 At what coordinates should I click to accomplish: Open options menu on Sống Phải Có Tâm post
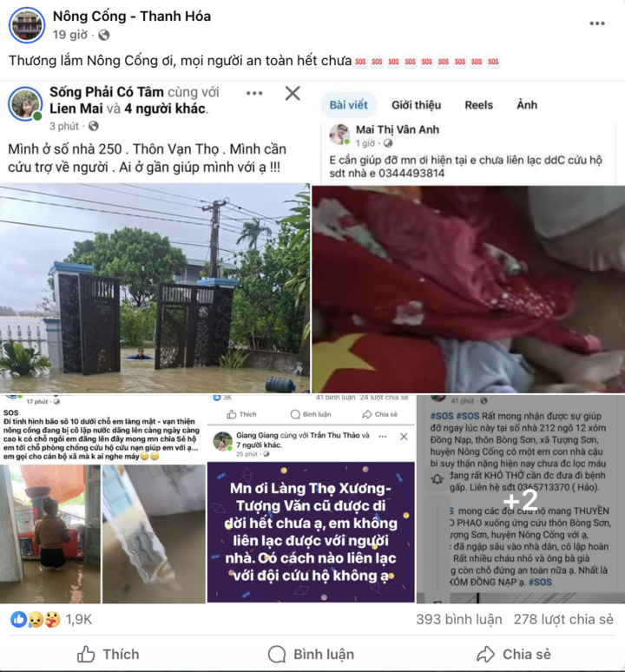click(x=254, y=93)
